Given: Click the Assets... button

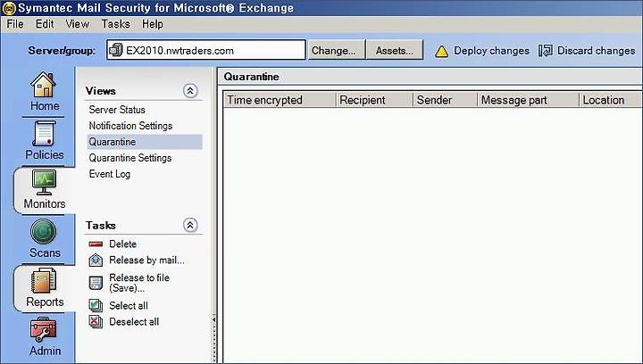Looking at the screenshot, I should pyautogui.click(x=395, y=50).
